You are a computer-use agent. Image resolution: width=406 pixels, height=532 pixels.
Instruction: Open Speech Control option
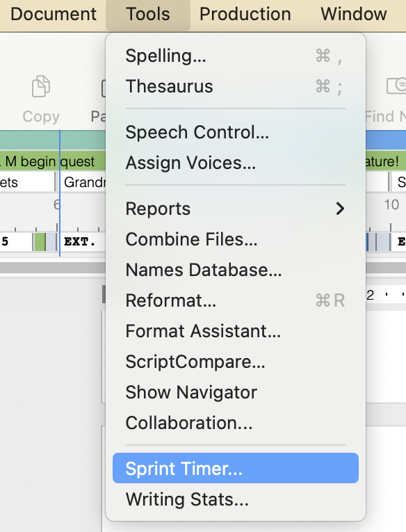coord(236,132)
